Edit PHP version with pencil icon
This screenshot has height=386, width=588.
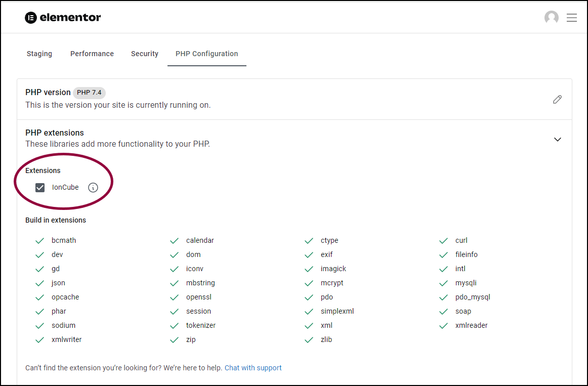pos(557,99)
